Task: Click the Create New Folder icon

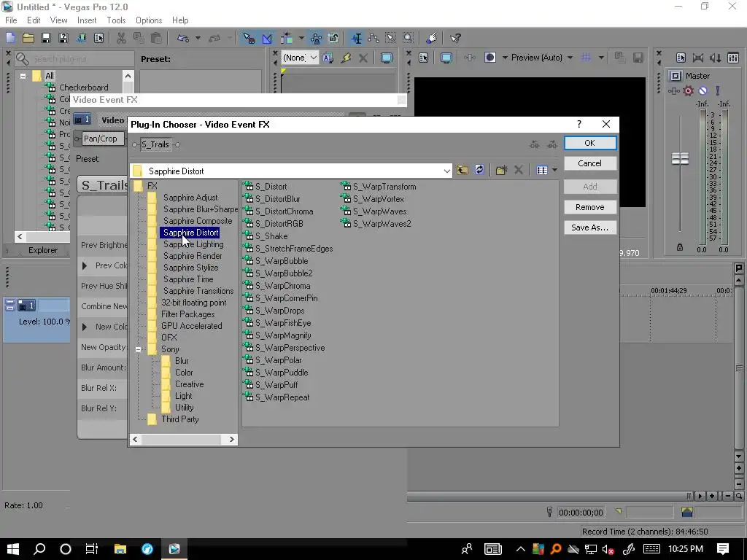Action: tap(501, 170)
